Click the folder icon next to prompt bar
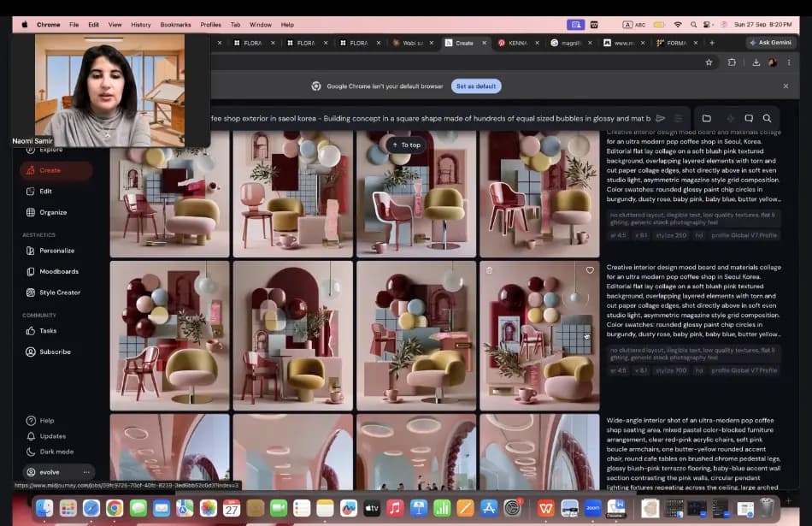This screenshot has width=812, height=526. tap(706, 118)
